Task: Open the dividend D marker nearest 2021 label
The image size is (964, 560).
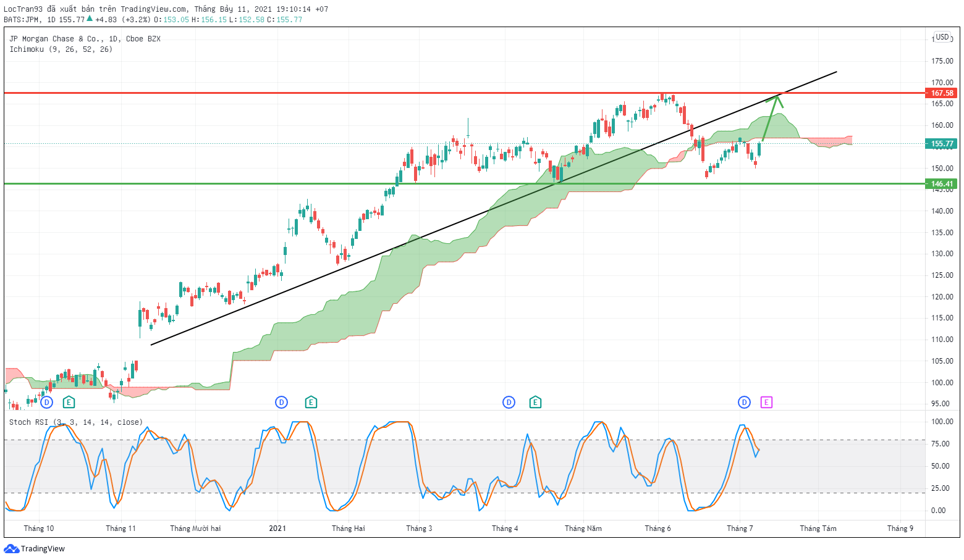Action: tap(281, 403)
